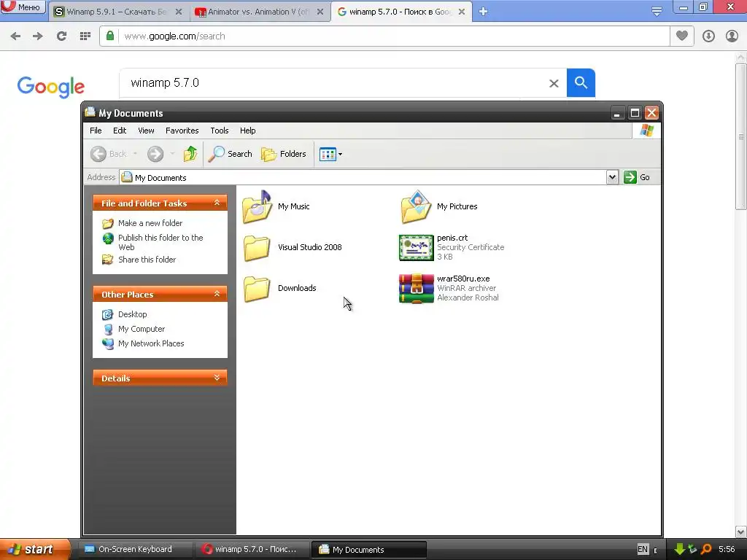Click the Google logo

[51, 87]
